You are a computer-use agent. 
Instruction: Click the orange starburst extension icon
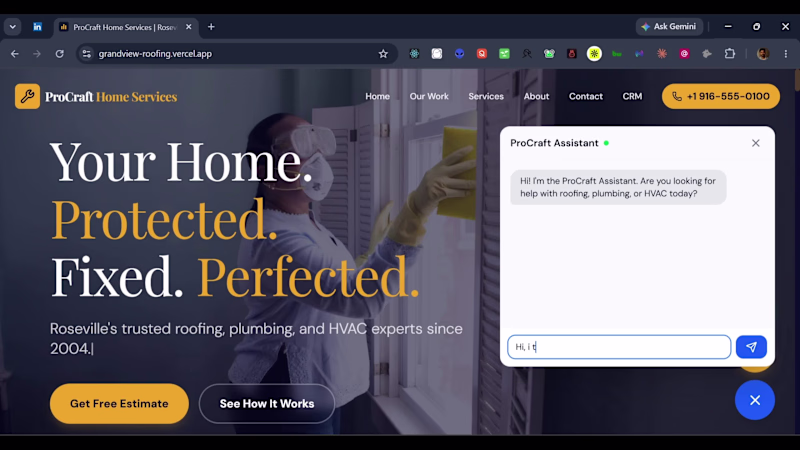662,54
